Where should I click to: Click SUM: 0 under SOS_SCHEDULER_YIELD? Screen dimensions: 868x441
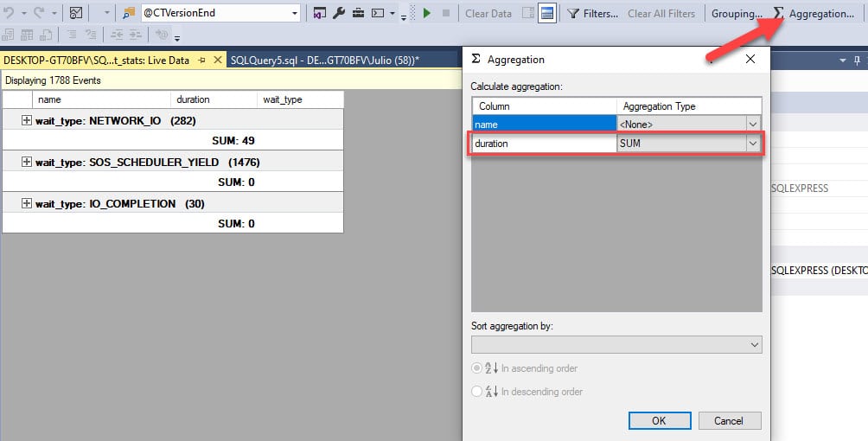(x=173, y=182)
